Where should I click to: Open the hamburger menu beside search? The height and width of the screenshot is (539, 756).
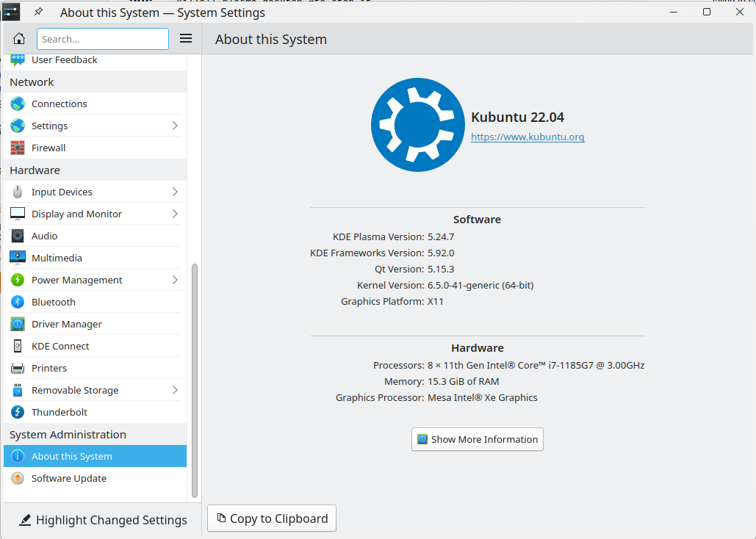[186, 39]
